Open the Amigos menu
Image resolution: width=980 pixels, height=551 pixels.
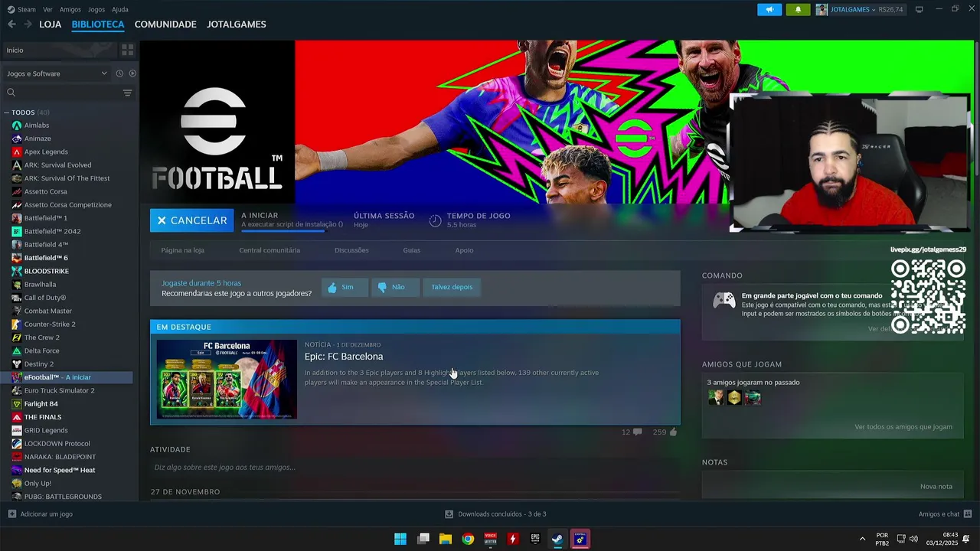click(x=70, y=9)
